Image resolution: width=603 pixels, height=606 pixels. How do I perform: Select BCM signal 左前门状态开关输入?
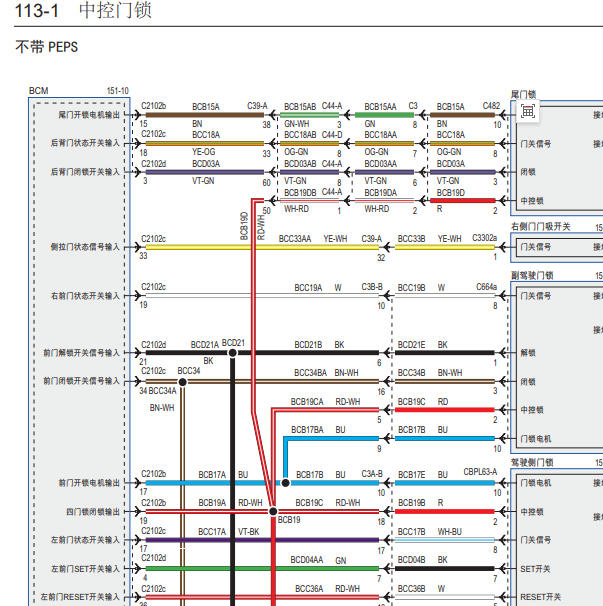tap(85, 540)
